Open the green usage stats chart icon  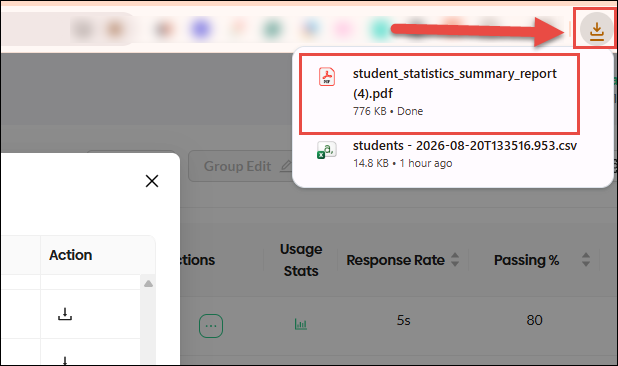[x=301, y=324]
